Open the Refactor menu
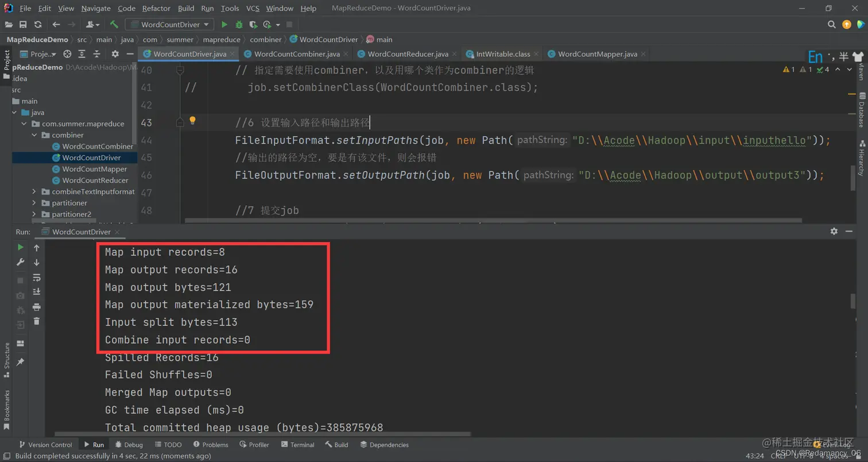 point(156,8)
